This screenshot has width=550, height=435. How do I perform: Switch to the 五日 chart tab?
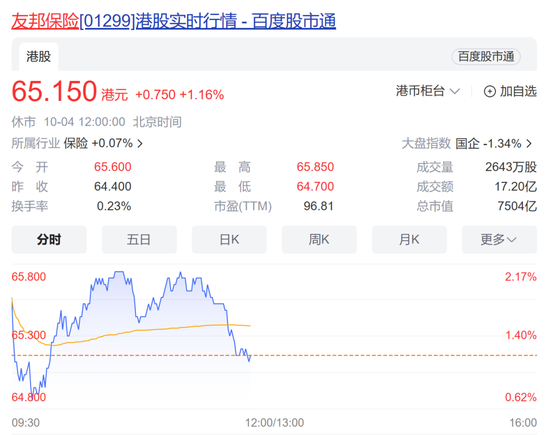[139, 240]
